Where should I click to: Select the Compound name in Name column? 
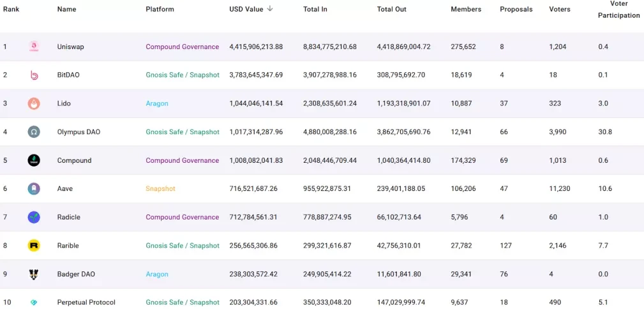pyautogui.click(x=74, y=160)
